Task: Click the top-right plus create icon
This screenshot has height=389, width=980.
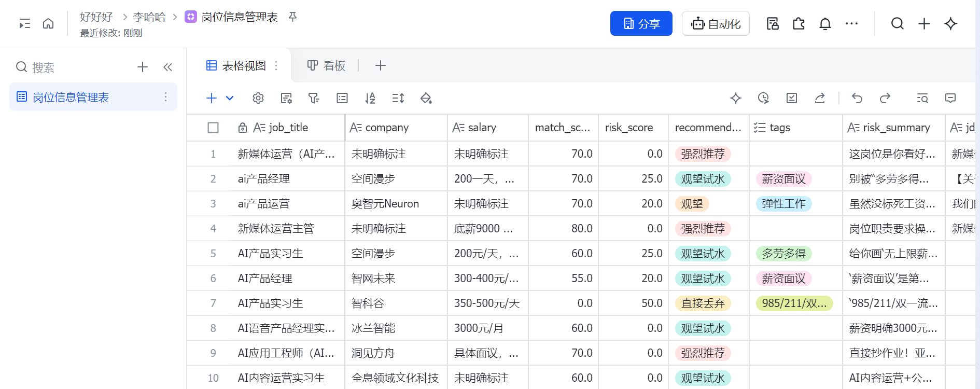Action: coord(924,23)
